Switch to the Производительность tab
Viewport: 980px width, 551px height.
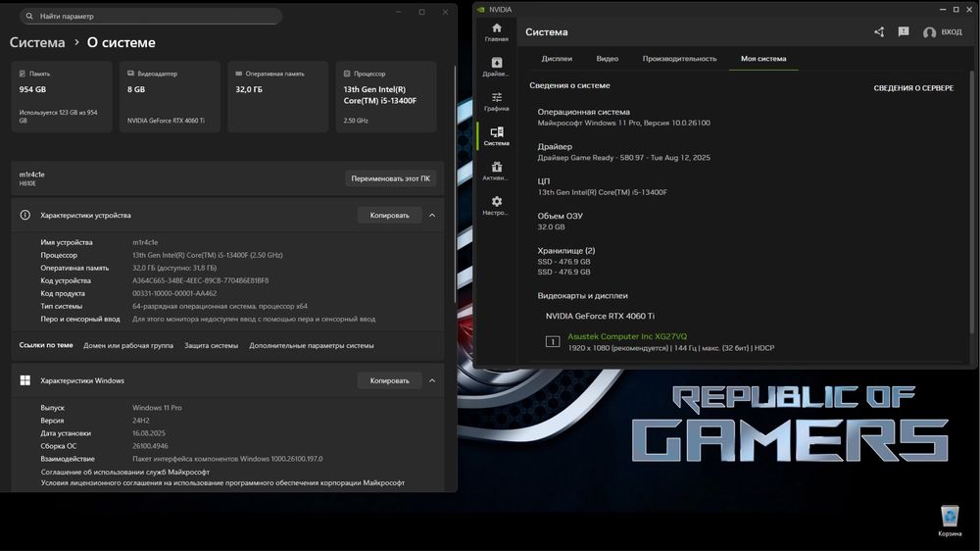679,59
